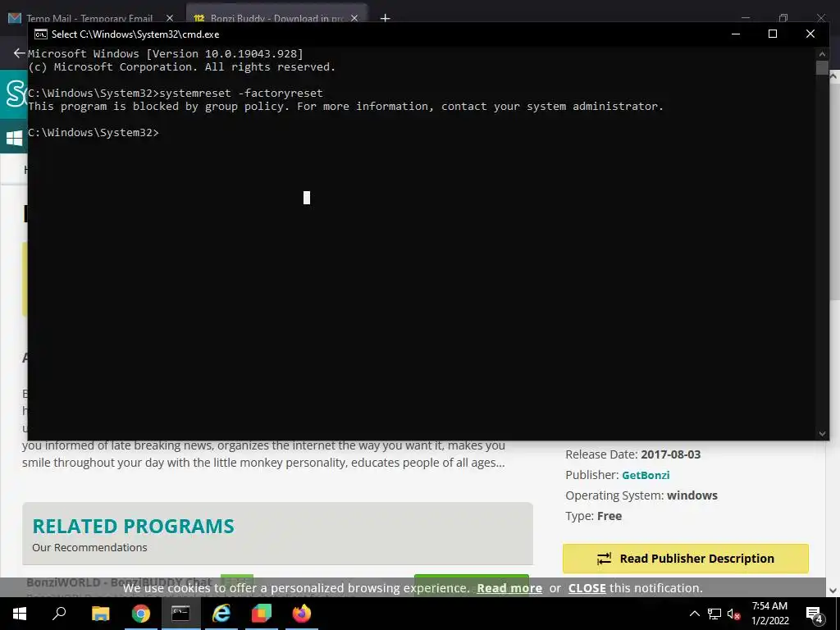Launch Google Chrome from taskbar
The height and width of the screenshot is (630, 840).
141,614
